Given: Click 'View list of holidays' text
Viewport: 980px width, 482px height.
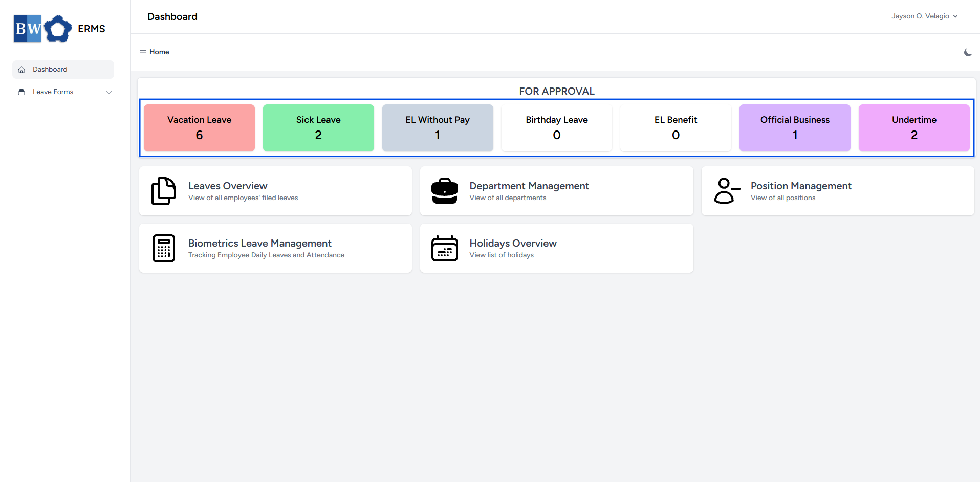Looking at the screenshot, I should (x=502, y=255).
